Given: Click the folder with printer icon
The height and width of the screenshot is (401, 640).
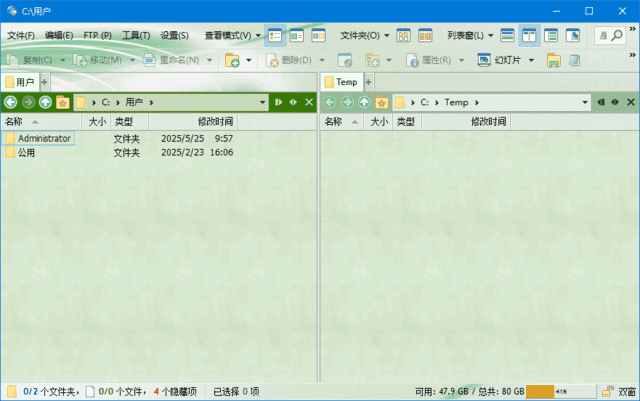Looking at the screenshot, I should pyautogui.click(x=553, y=60).
